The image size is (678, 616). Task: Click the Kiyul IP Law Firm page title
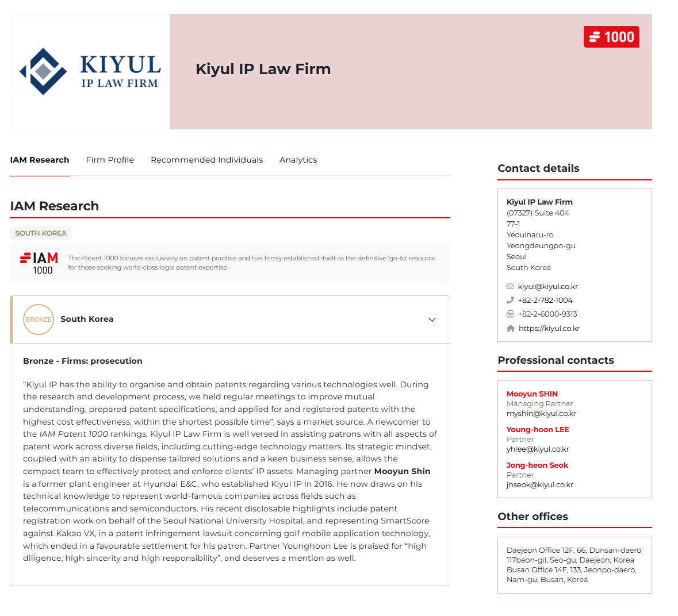point(263,69)
